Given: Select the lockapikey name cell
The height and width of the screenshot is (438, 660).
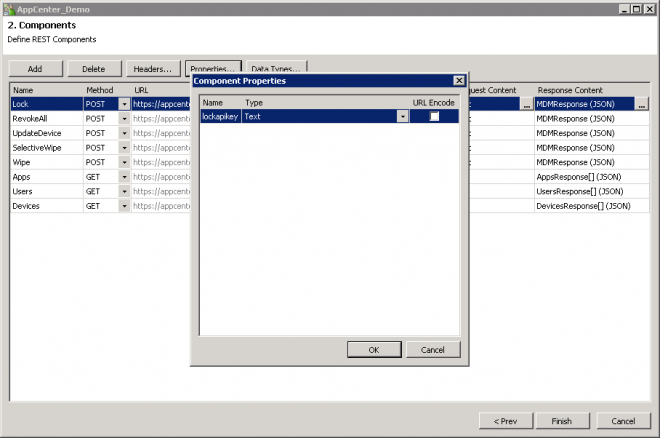Looking at the screenshot, I should click(x=220, y=117).
